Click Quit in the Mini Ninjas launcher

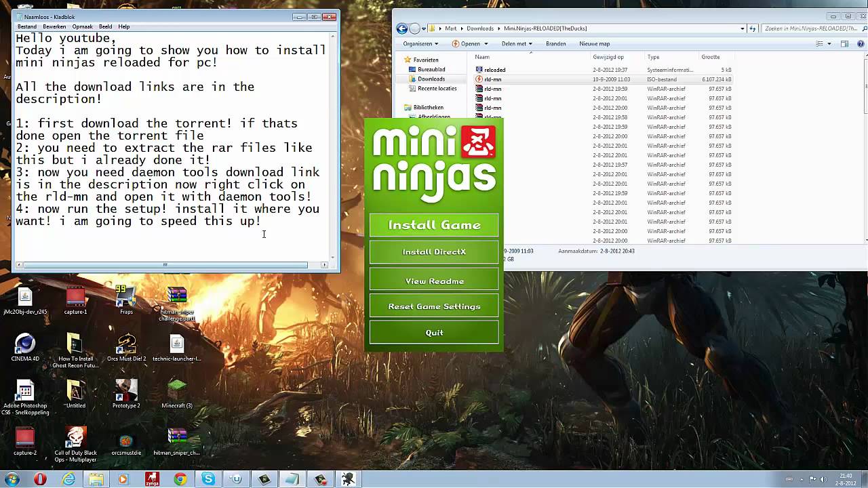pos(434,333)
